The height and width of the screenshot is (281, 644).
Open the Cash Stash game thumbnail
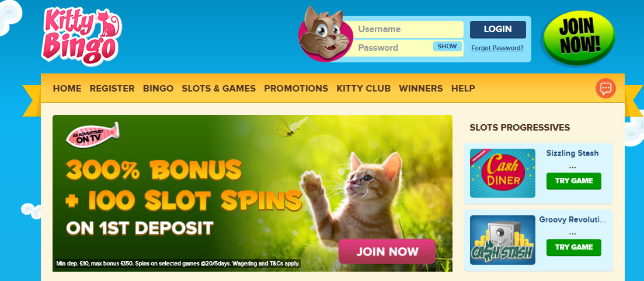point(503,240)
